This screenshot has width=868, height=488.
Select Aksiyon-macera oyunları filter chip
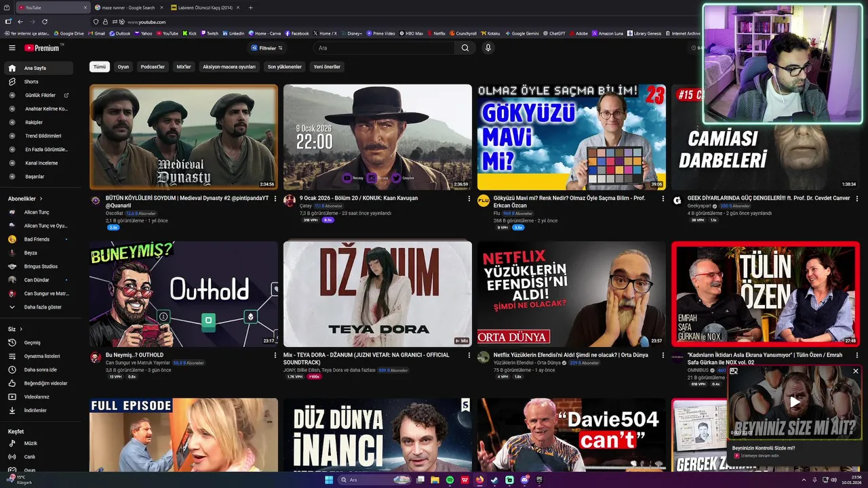(229, 67)
